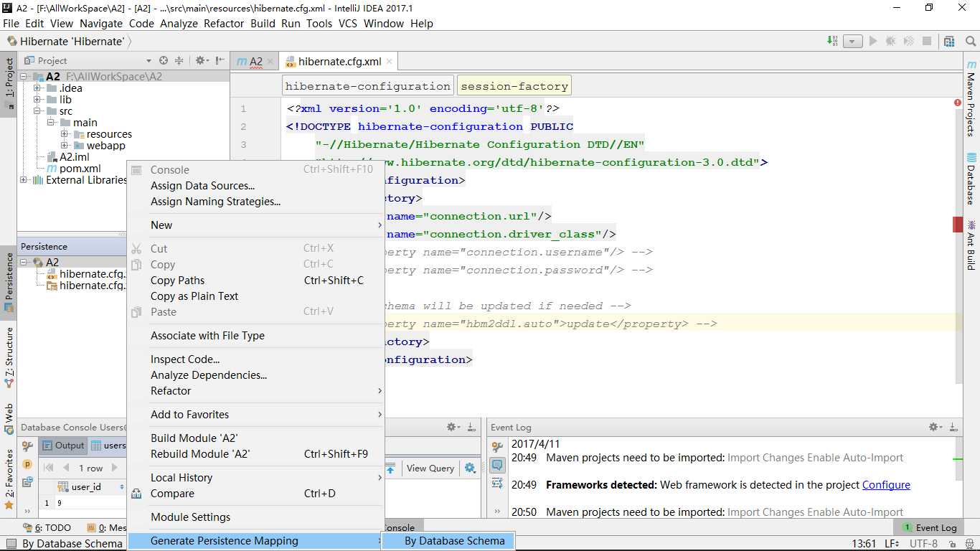Choose By Database Schema submenu item
Image resolution: width=980 pixels, height=551 pixels.
(x=449, y=541)
